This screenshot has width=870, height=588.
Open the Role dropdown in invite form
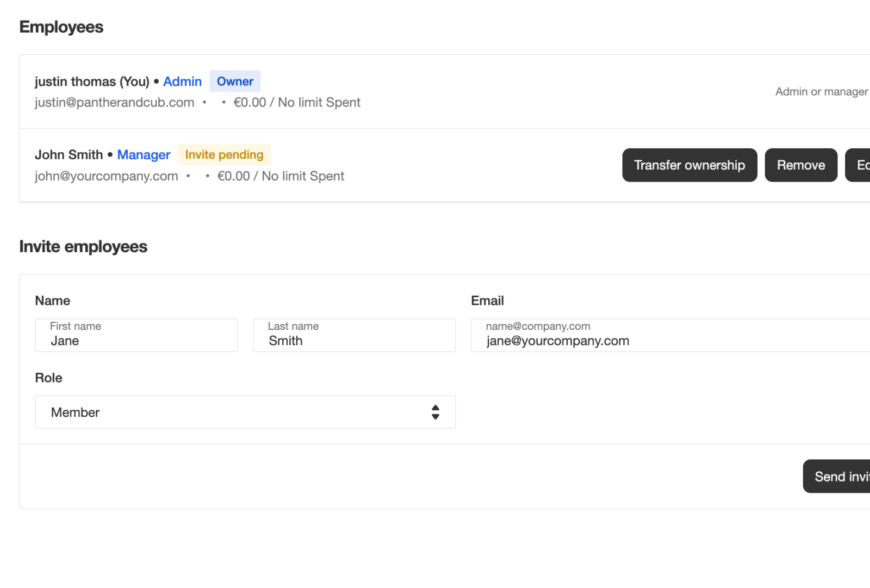(x=245, y=412)
